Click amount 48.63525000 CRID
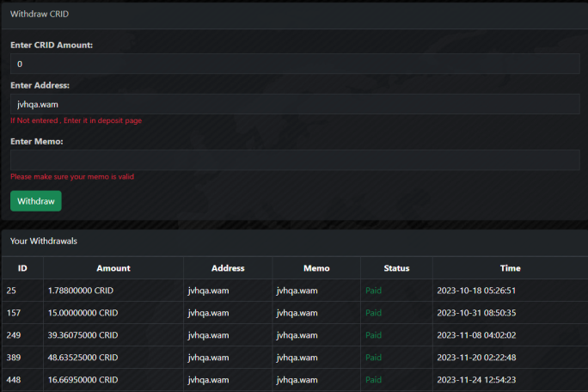588x392 pixels. click(83, 358)
